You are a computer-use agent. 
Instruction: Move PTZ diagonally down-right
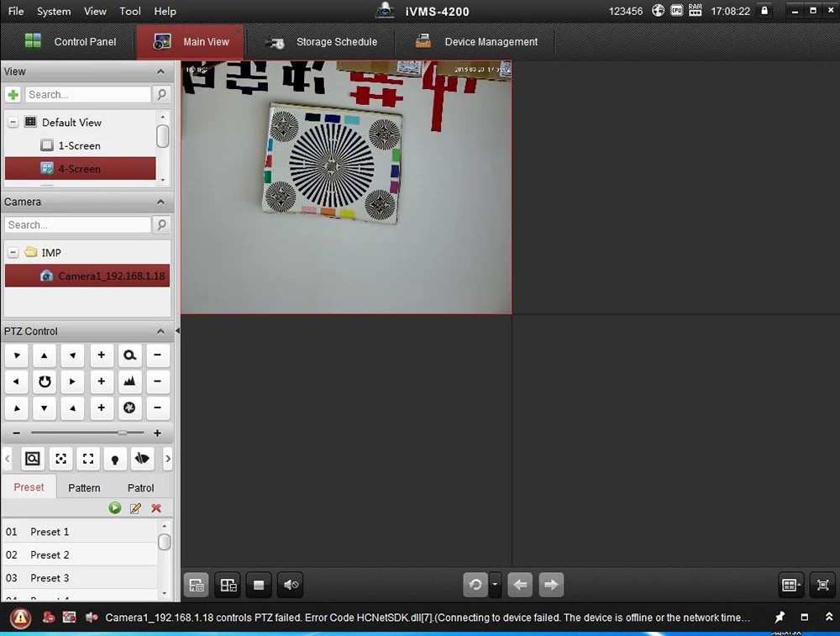click(72, 407)
